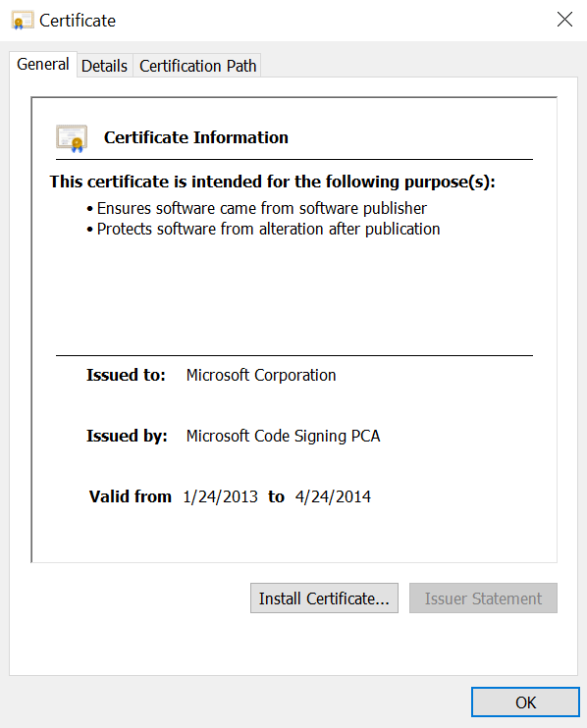
Task: Select the General tab
Action: click(43, 64)
